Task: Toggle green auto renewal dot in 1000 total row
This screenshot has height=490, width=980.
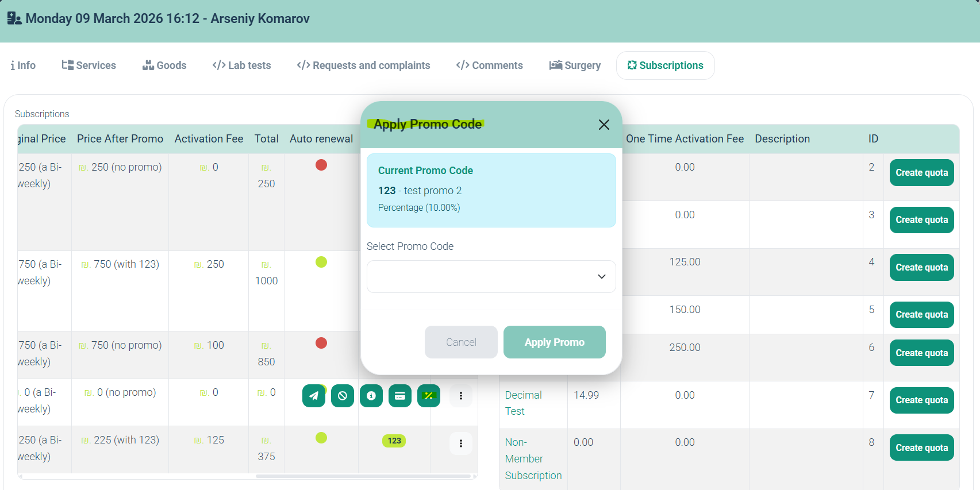Action: 321,263
